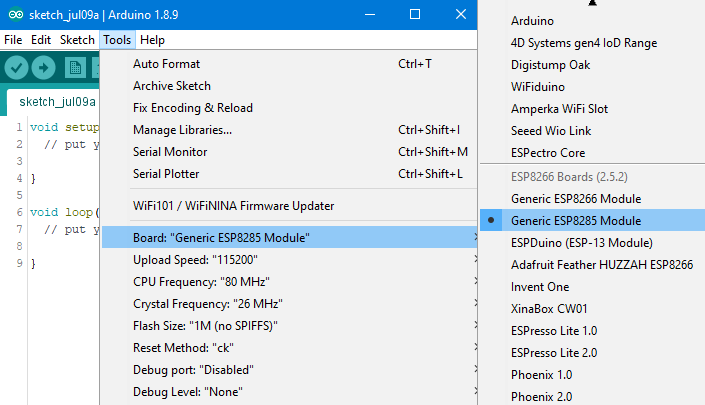
Task: Click the void setup code line
Action: [64, 127]
